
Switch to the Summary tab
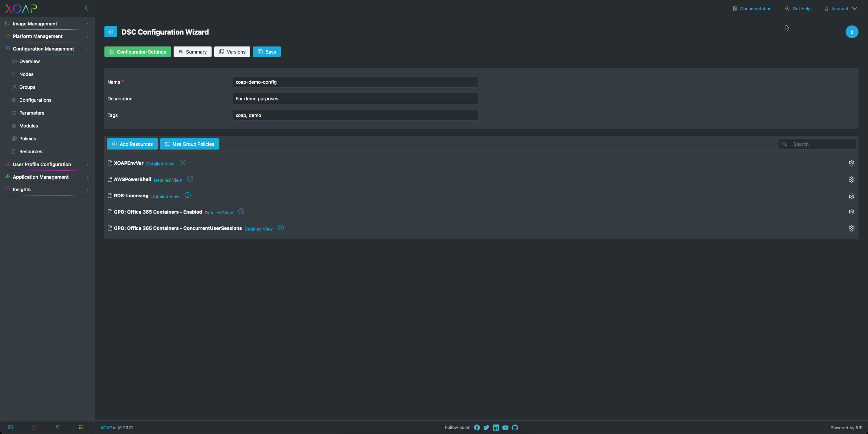click(193, 52)
